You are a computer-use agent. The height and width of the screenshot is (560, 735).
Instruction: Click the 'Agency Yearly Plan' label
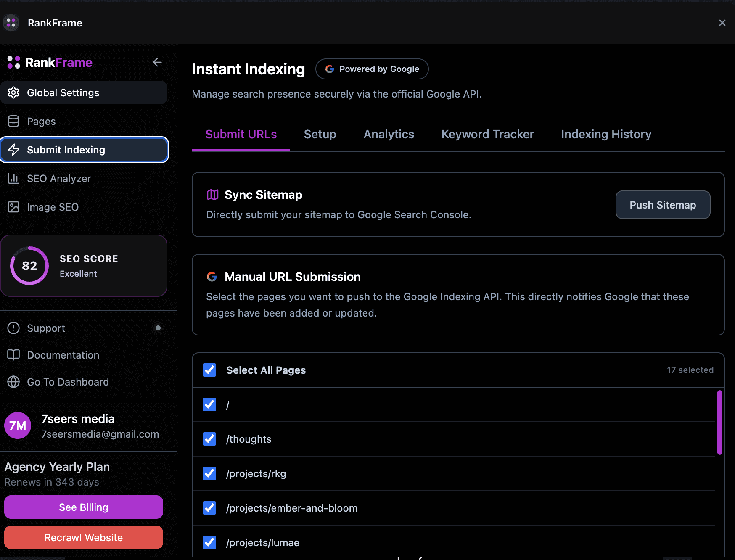(57, 467)
